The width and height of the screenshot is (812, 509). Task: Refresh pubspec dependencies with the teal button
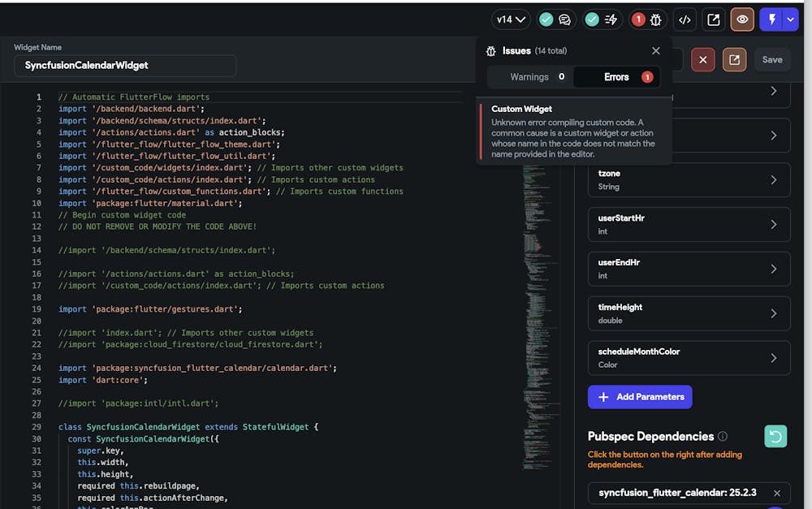[775, 437]
